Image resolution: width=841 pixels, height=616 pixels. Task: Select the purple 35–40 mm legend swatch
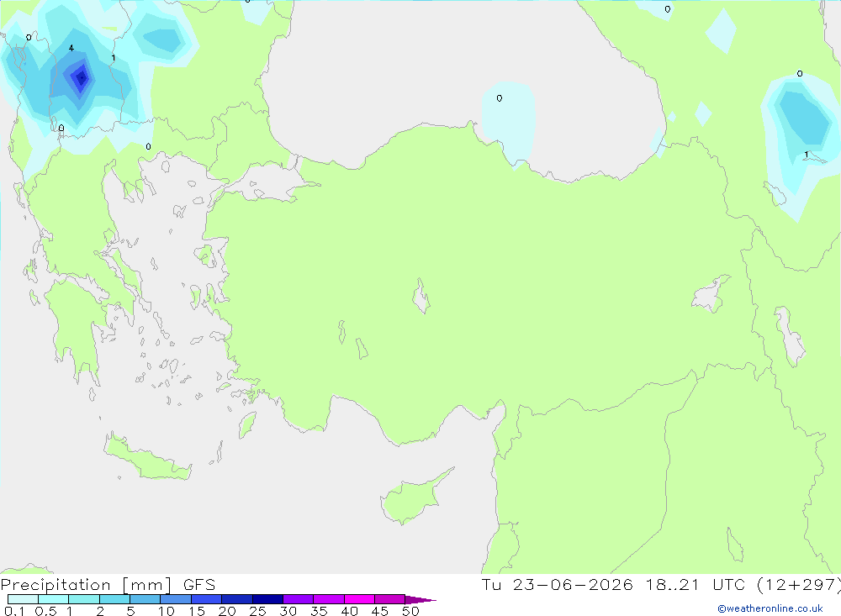329,599
